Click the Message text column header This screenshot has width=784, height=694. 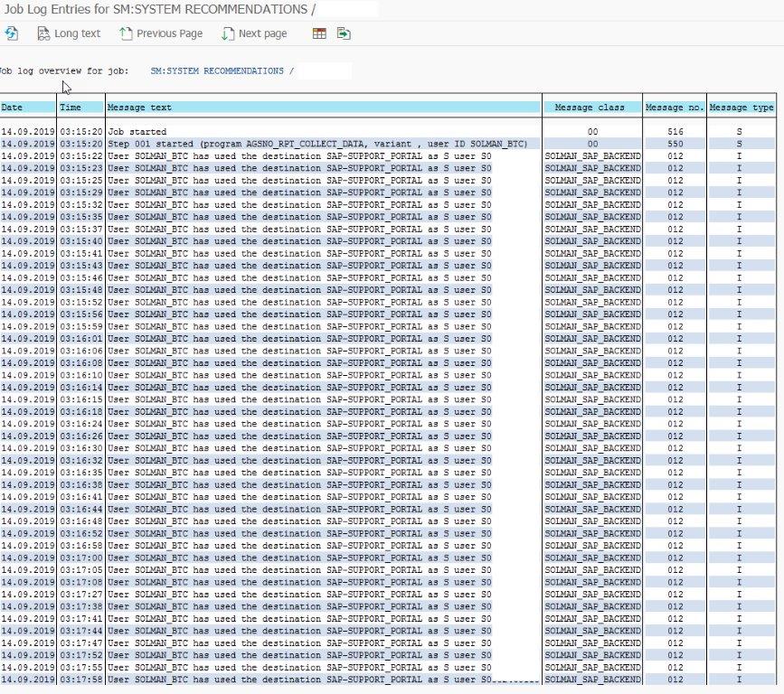(324, 108)
